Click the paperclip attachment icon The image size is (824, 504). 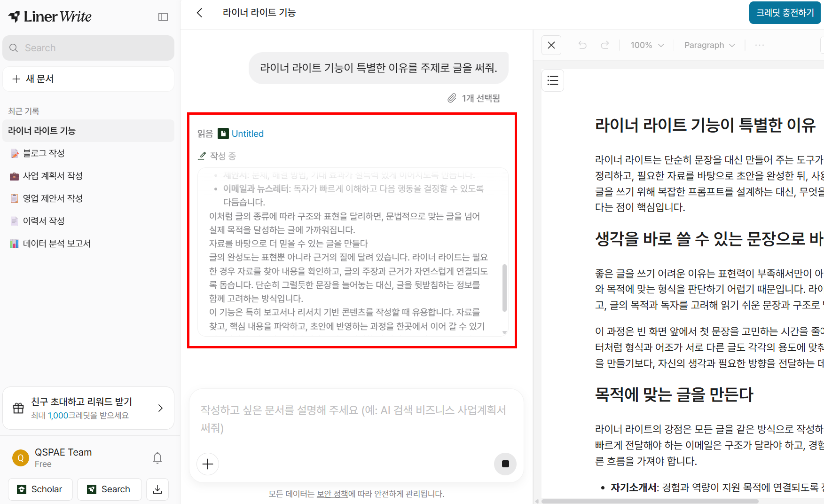(x=452, y=98)
